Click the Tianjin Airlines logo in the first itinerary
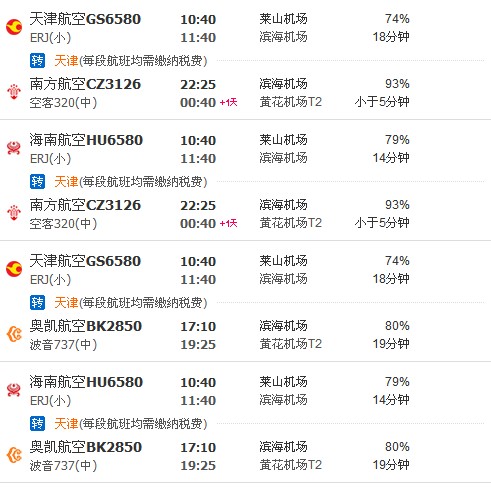The image size is (491, 487). 14,27
